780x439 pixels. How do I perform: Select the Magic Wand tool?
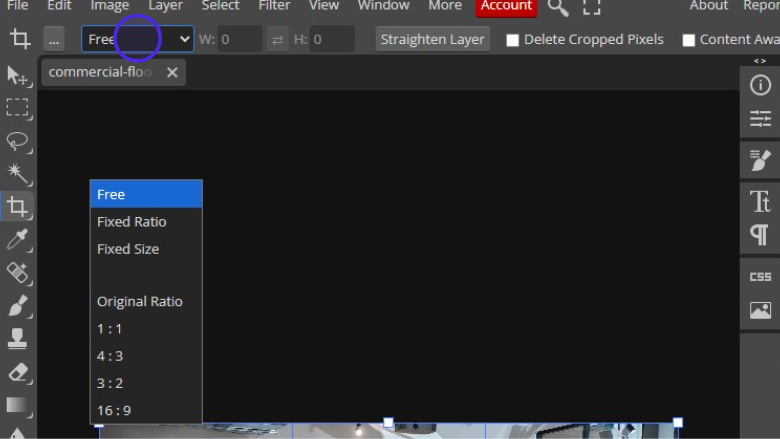click(x=18, y=174)
